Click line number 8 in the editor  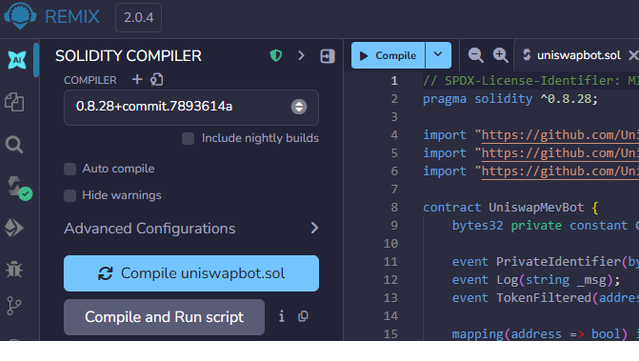tap(394, 207)
